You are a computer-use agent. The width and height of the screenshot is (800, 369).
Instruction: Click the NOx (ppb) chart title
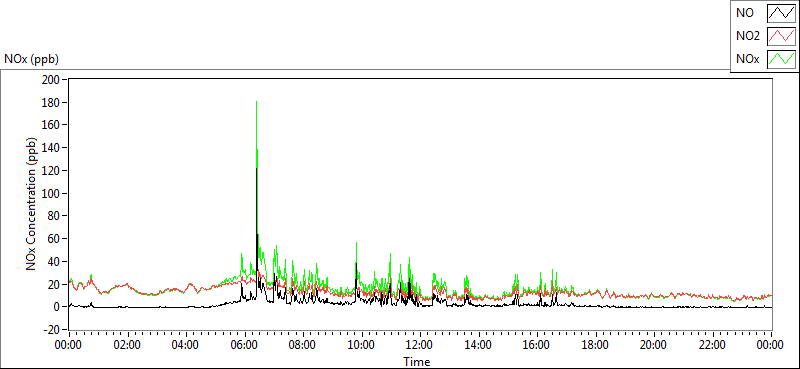pos(32,59)
